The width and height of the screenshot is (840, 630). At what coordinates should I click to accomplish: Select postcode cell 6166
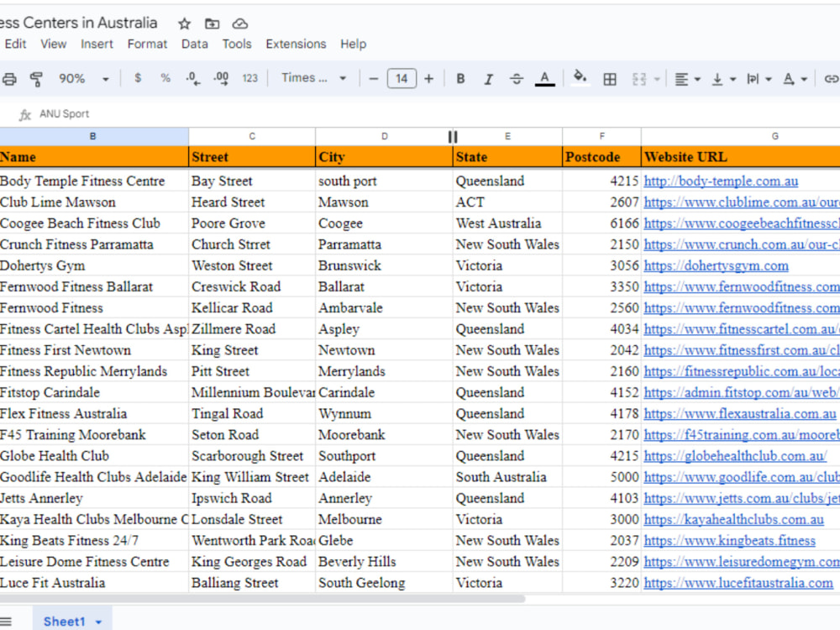click(601, 223)
